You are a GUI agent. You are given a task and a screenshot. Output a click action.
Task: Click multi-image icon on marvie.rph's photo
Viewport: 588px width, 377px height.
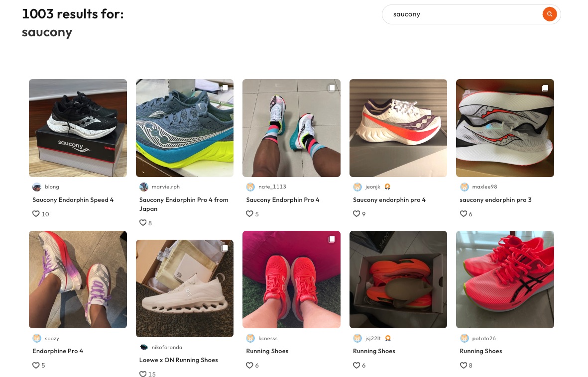tap(225, 88)
